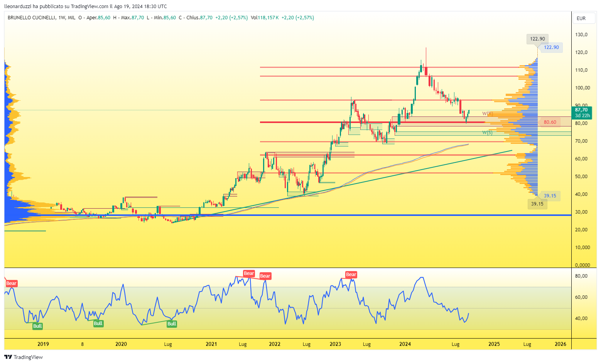Image resolution: width=601 pixels, height=364 pixels.
Task: Click the 2021 year on the time axis
Action: tap(211, 344)
